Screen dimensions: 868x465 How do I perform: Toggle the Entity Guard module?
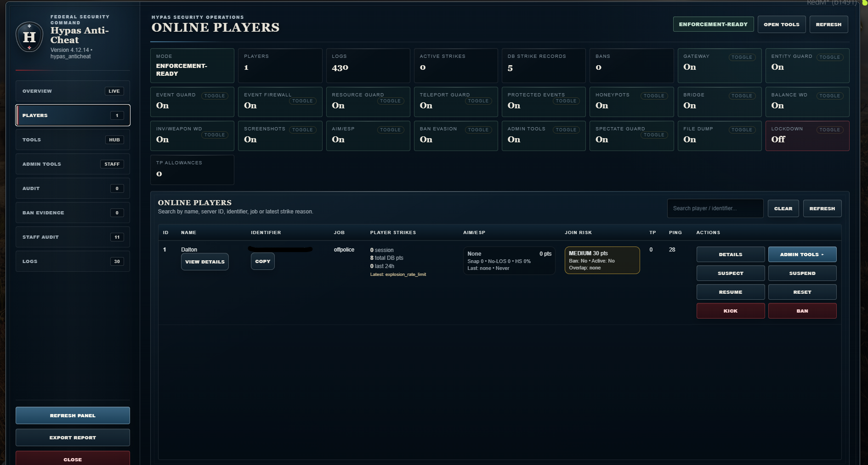pos(829,57)
